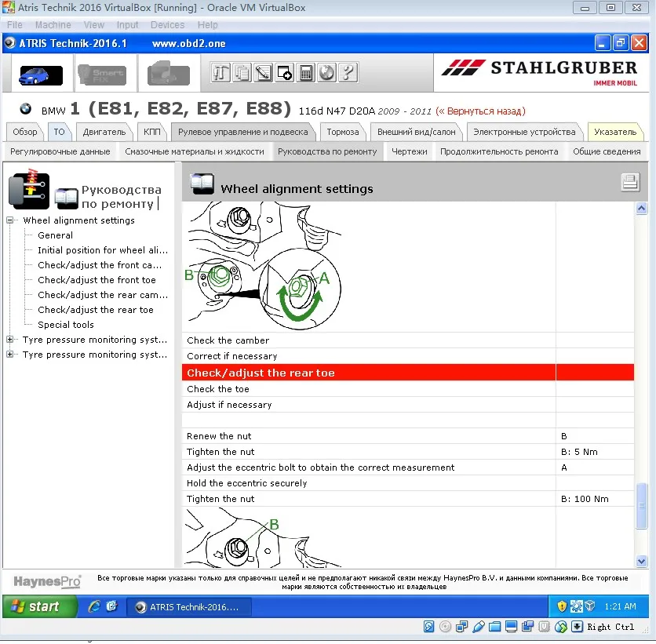This screenshot has height=644, width=656.
Task: Select General in the tree
Action: coord(55,235)
